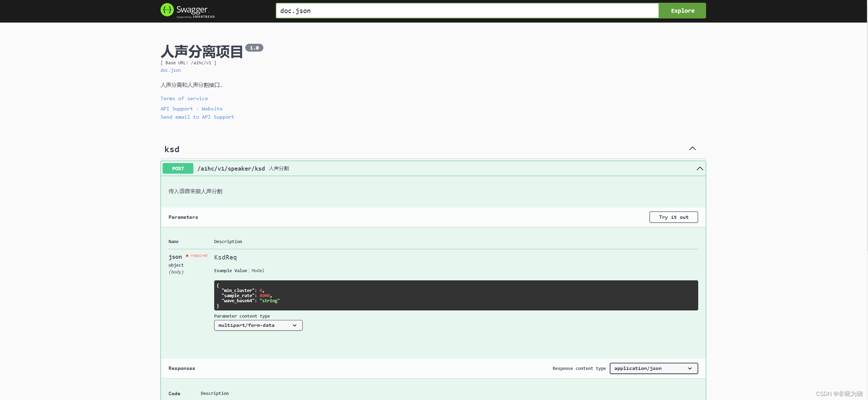This screenshot has height=400, width=868.
Task: Open the doc.json link under Base URL
Action: pos(171,70)
